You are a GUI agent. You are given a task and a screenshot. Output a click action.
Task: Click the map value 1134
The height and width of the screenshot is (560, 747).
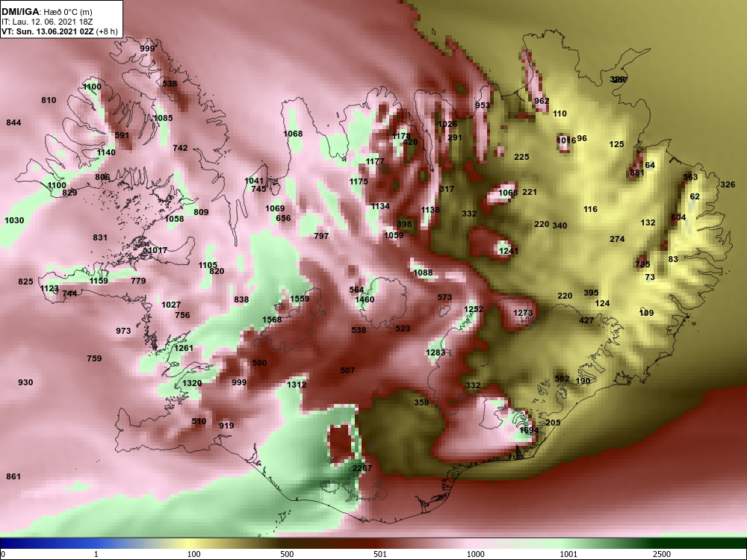pyautogui.click(x=380, y=206)
